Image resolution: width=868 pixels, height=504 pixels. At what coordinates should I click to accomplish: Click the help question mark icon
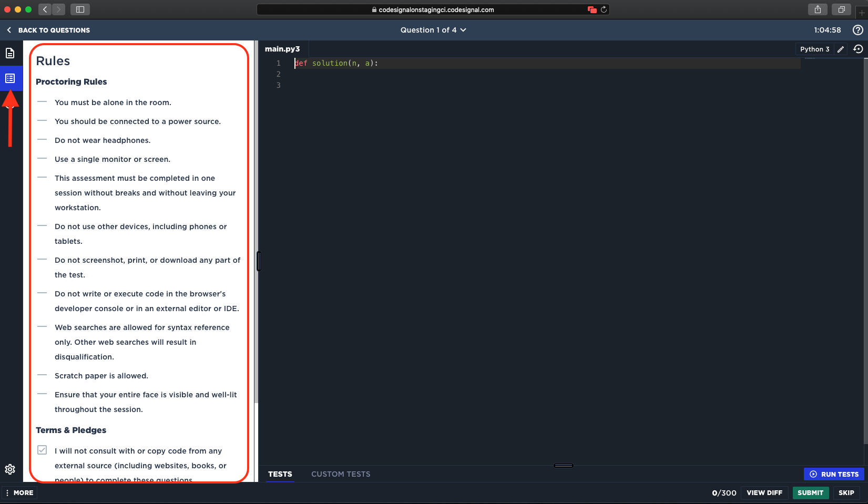(857, 30)
